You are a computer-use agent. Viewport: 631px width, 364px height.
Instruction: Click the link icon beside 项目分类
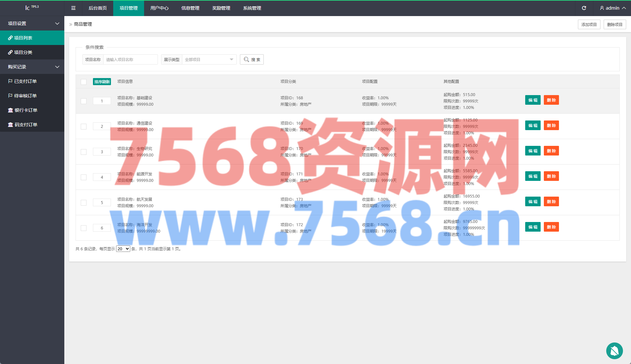click(x=10, y=52)
